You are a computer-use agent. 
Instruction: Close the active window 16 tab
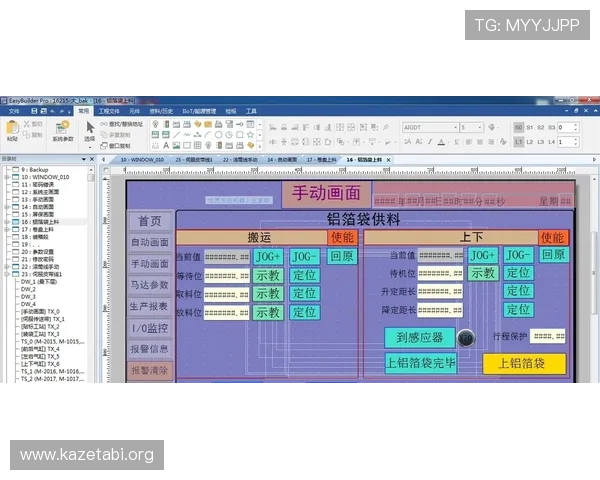click(x=389, y=160)
